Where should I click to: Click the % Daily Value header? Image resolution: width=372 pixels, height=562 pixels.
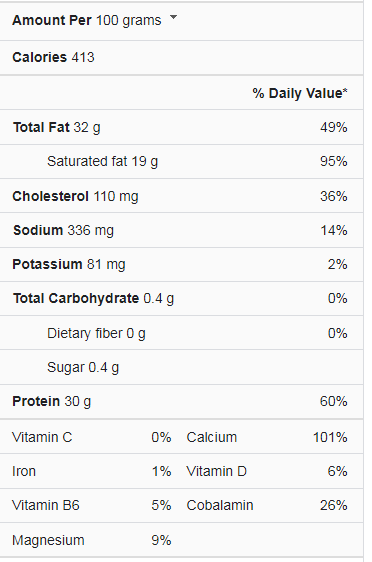coord(300,93)
